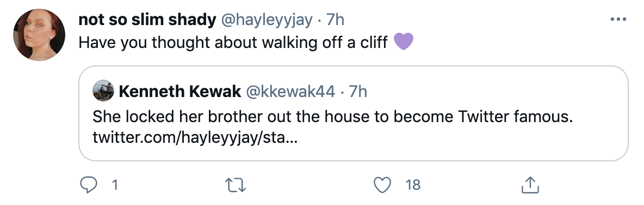The image size is (644, 205).
Task: Click Kenneth Kewak's small avatar
Action: click(103, 91)
